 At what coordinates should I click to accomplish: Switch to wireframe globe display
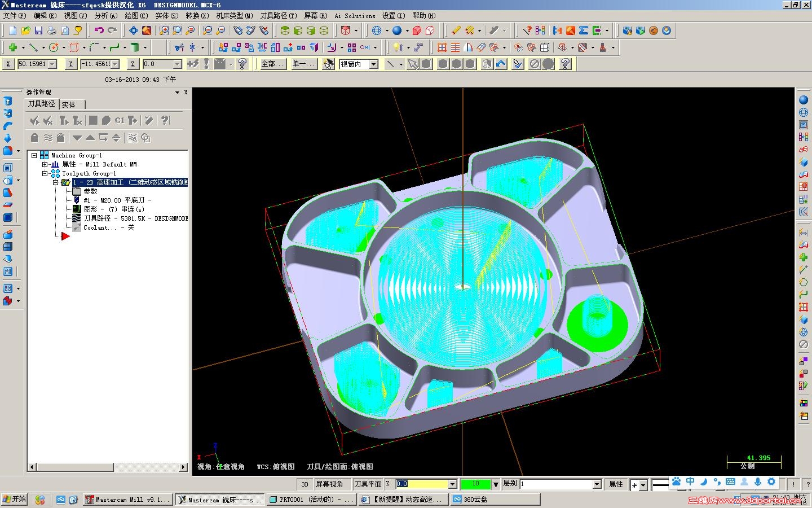pos(377,30)
